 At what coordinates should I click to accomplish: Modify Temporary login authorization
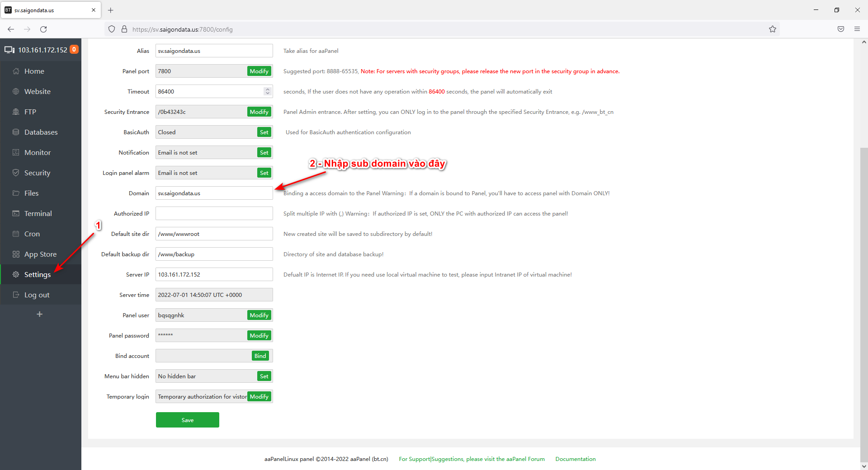(x=259, y=396)
